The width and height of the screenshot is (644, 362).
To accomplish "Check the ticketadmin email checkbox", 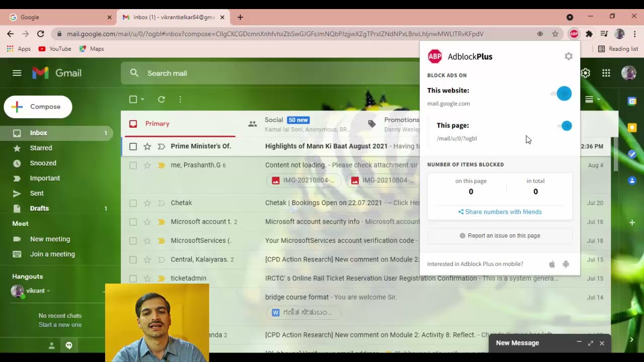I will pos(133,279).
